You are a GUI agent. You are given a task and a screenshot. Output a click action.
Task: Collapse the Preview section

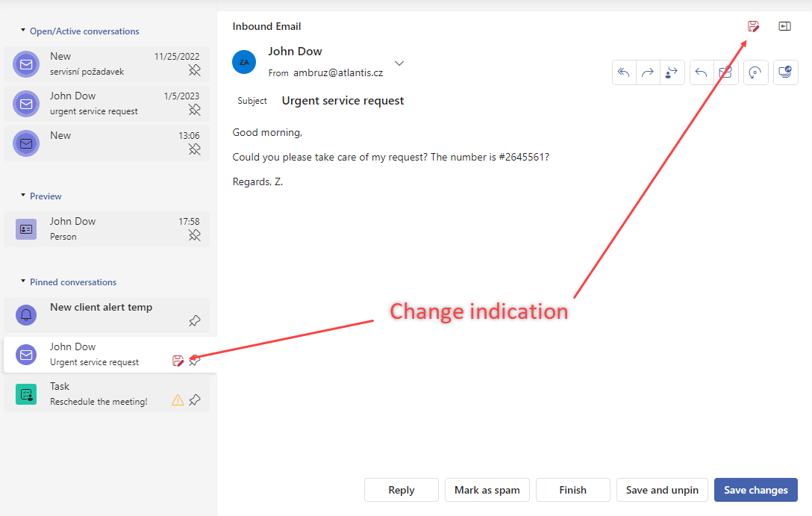(23, 196)
